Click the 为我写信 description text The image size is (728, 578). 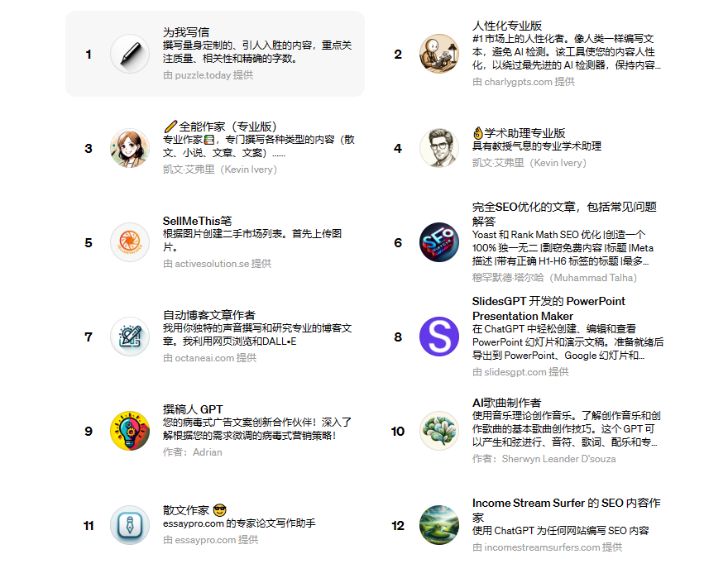coord(257,52)
